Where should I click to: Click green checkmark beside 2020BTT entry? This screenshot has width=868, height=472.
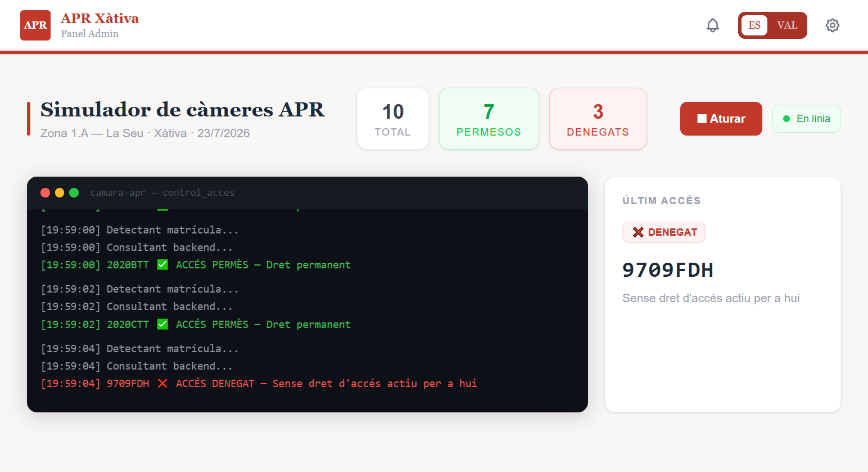click(x=162, y=264)
